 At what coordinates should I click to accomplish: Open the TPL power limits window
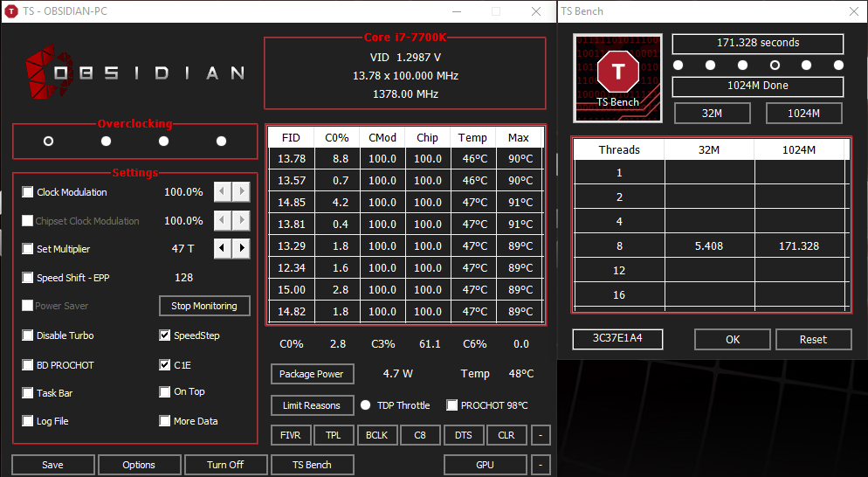click(334, 435)
